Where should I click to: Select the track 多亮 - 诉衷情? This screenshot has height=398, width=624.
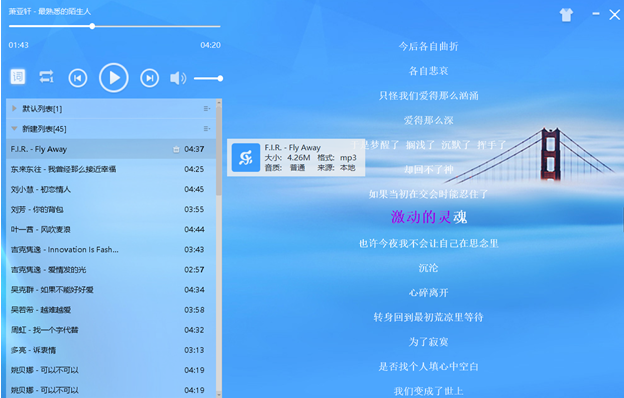pos(111,350)
